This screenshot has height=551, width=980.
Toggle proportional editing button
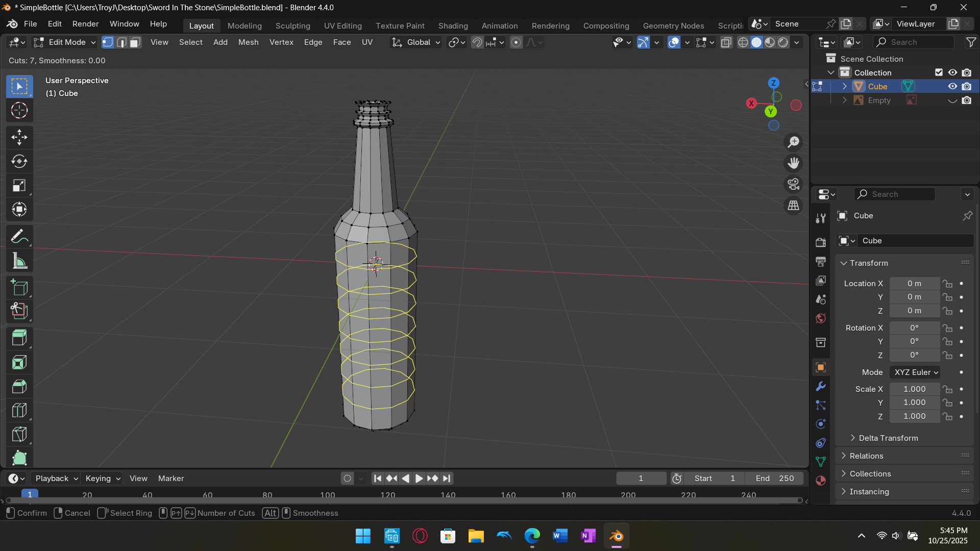coord(516,42)
